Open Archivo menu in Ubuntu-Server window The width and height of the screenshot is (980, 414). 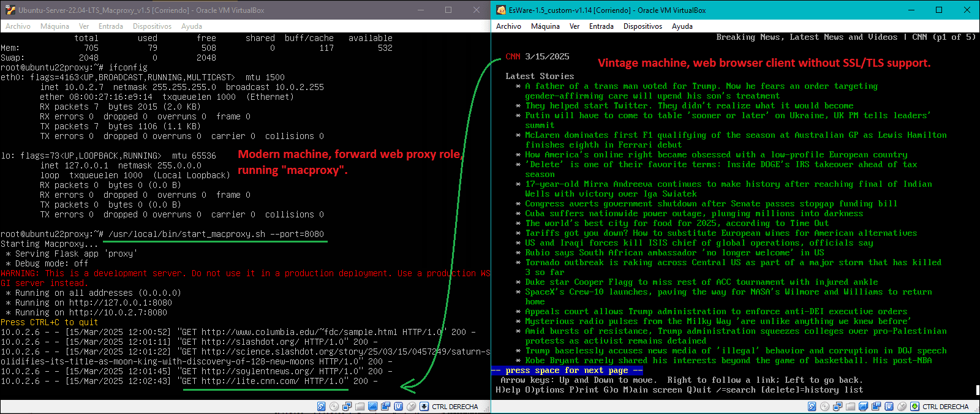tap(18, 26)
